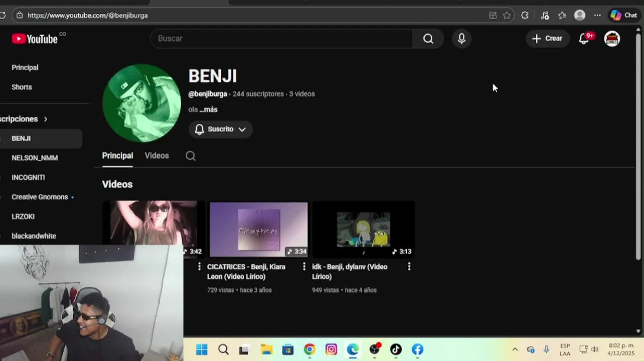Click the Edge media control music icon

tap(545, 16)
